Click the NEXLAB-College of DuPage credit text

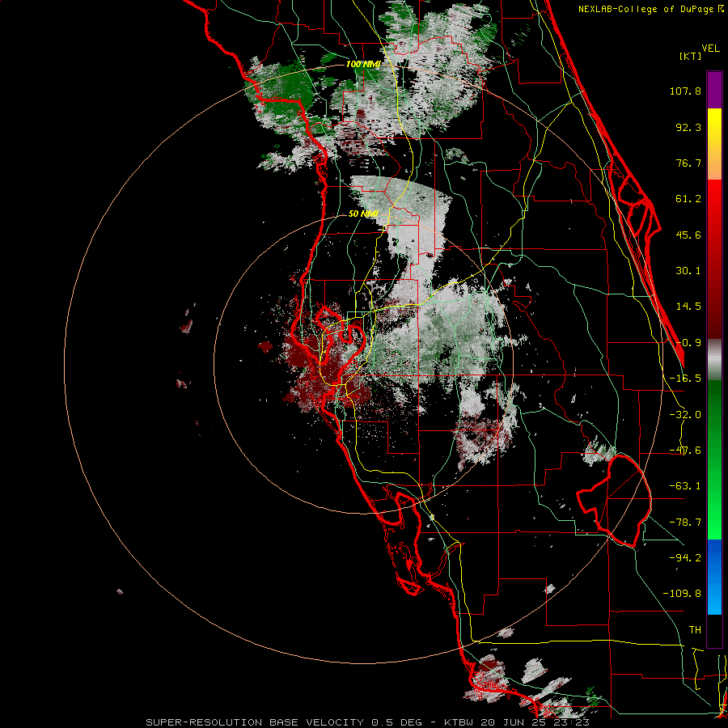tap(645, 9)
